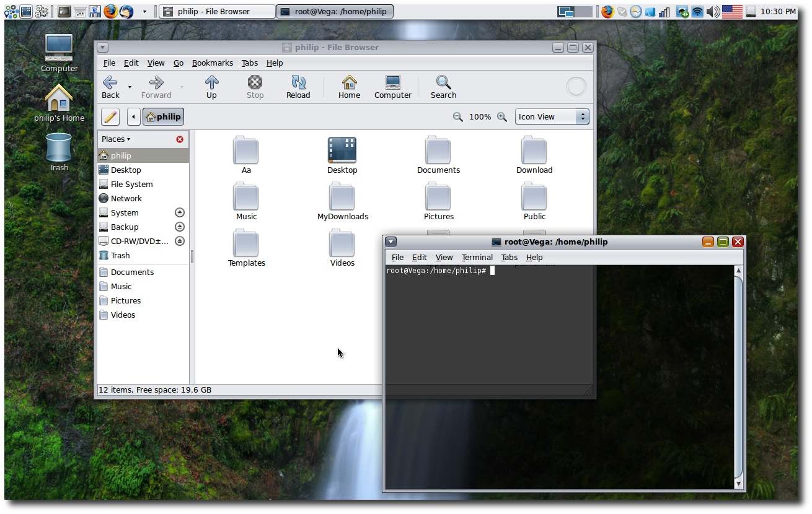Open the Pictures bookmark in sidebar

click(143, 300)
